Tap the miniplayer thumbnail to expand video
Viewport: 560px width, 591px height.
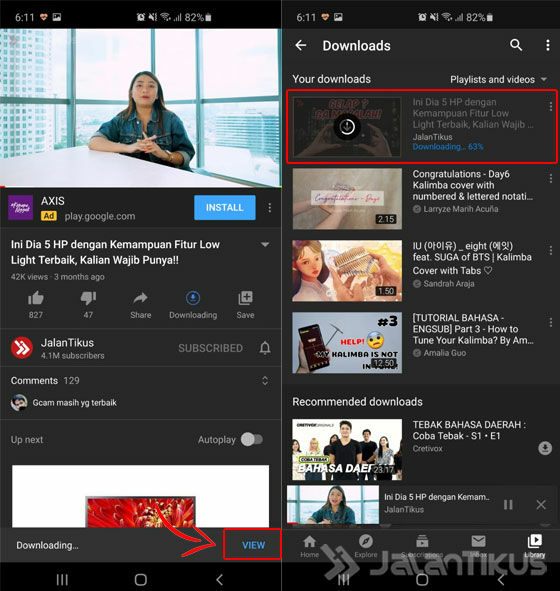click(333, 505)
